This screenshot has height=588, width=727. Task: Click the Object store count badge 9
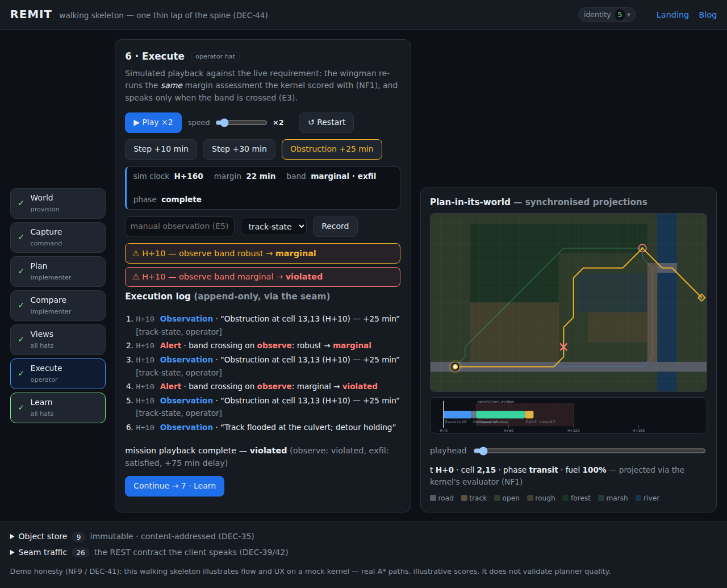tap(79, 537)
